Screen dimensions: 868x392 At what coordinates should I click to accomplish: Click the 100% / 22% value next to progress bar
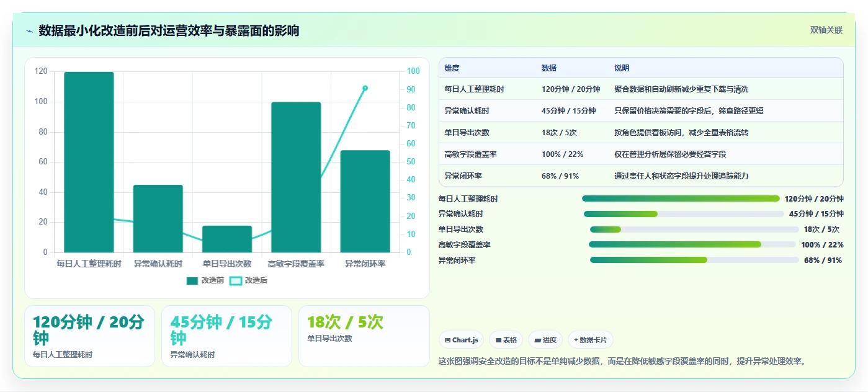click(x=822, y=245)
